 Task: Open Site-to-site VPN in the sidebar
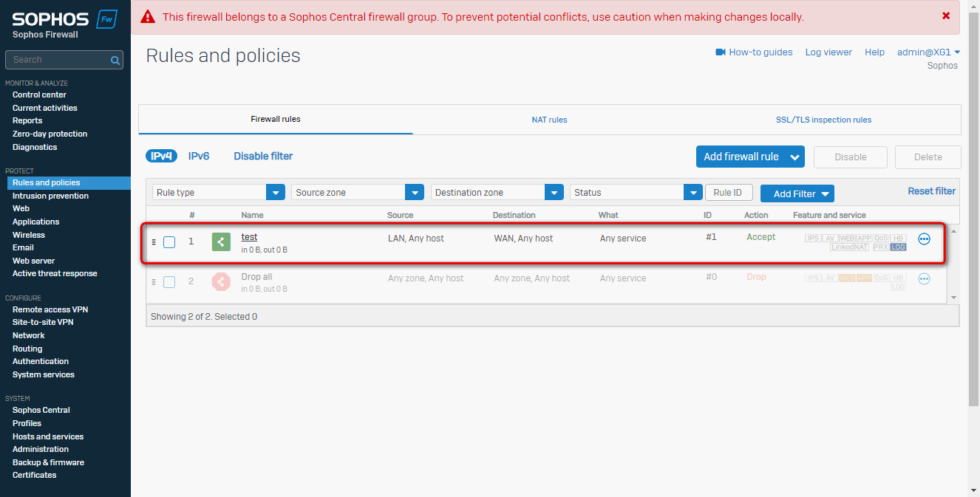[x=43, y=322]
